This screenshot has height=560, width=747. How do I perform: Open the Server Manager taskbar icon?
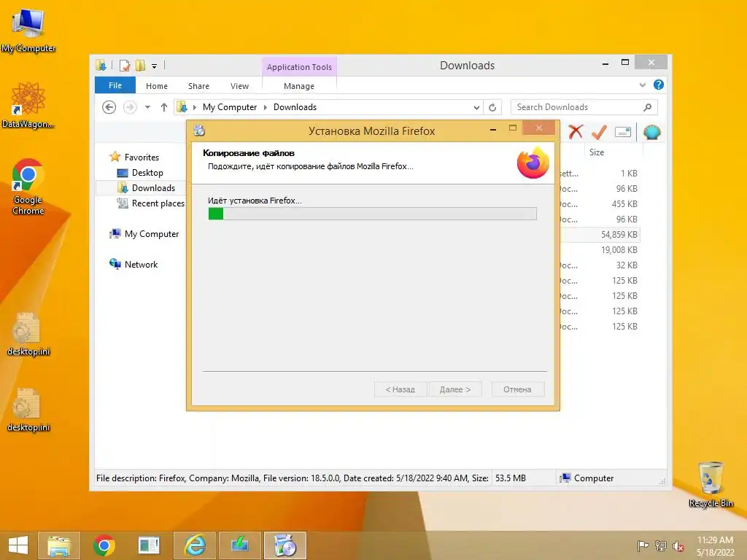[x=149, y=545]
